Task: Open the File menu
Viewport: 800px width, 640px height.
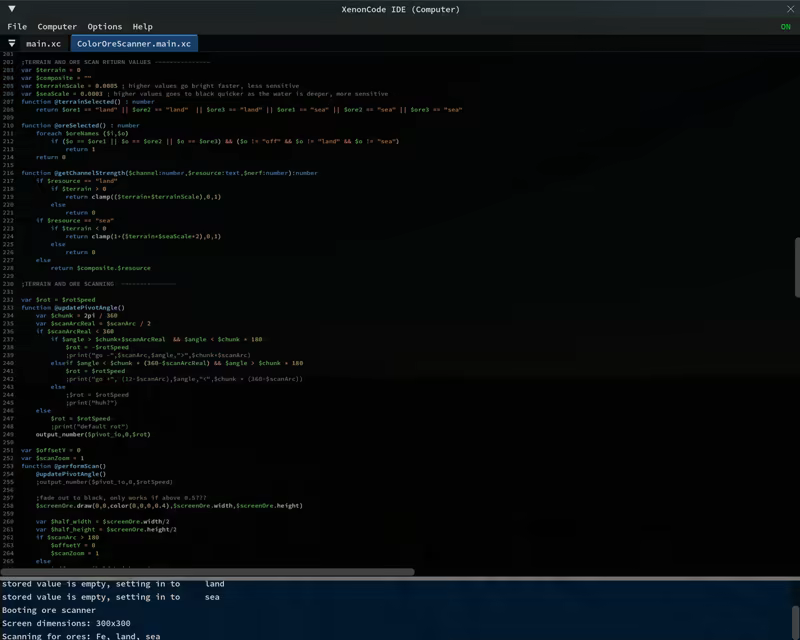Action: [17, 27]
